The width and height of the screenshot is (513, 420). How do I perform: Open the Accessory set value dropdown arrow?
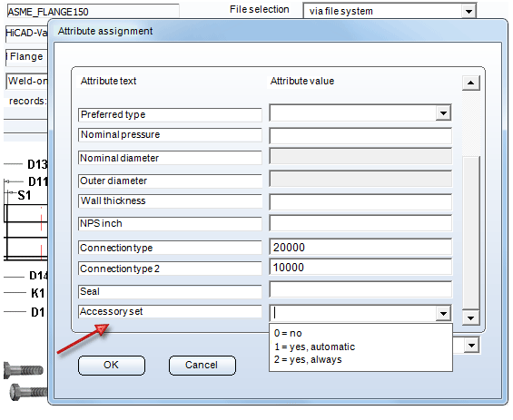click(443, 314)
